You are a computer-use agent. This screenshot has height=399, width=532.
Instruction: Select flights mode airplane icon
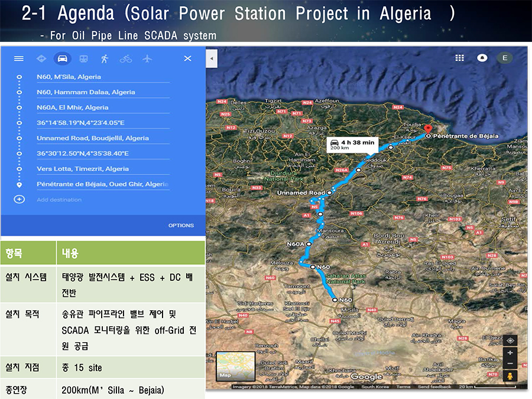pos(147,59)
